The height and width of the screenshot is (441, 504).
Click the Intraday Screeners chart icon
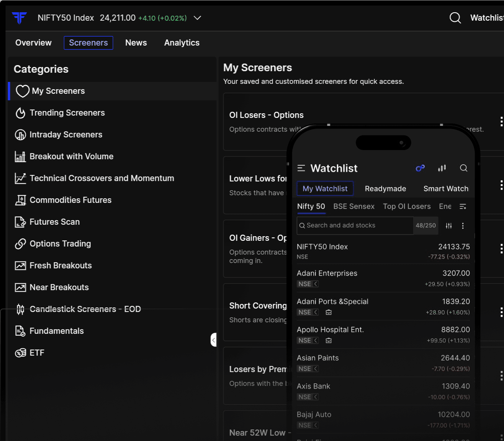tap(20, 135)
